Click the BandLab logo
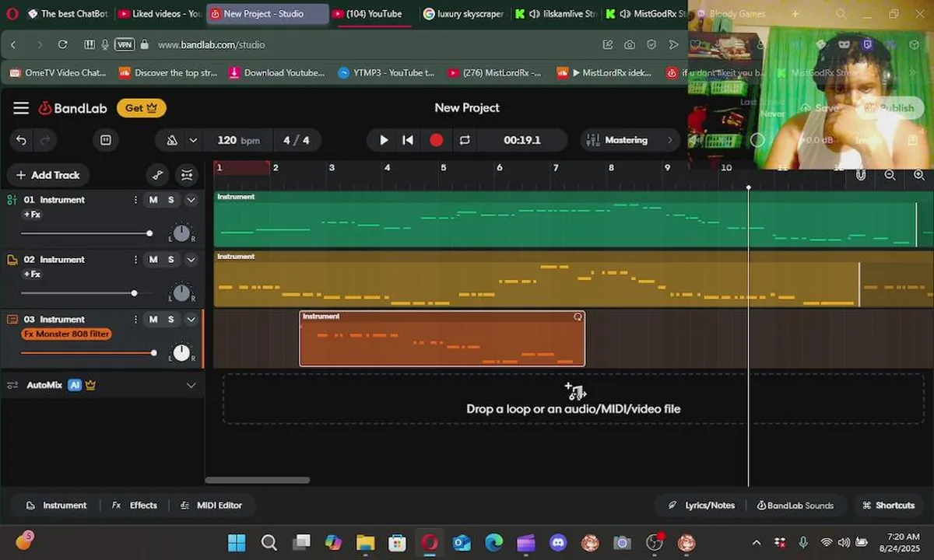Screen dimensions: 934x560 coord(73,108)
